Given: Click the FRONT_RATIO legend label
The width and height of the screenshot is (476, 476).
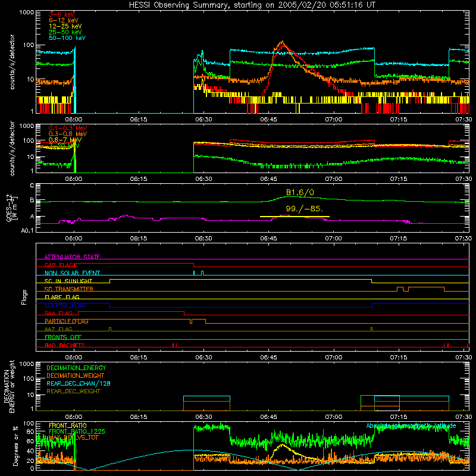Looking at the screenshot, I should [x=68, y=426].
